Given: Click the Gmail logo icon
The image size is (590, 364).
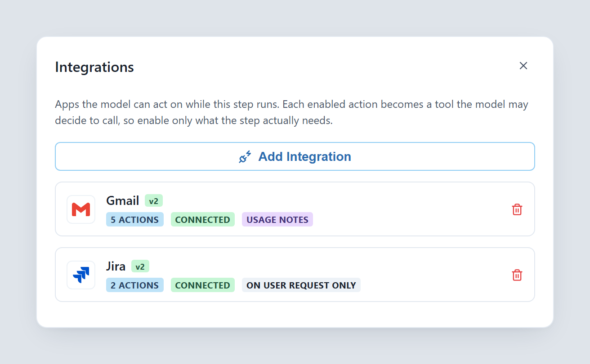Looking at the screenshot, I should click(81, 209).
